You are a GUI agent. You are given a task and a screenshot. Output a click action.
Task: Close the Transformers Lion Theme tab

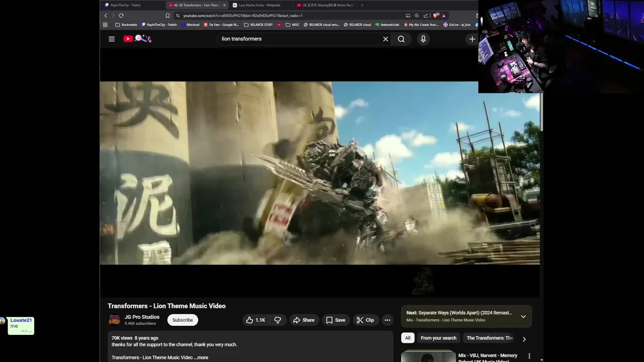(x=224, y=5)
